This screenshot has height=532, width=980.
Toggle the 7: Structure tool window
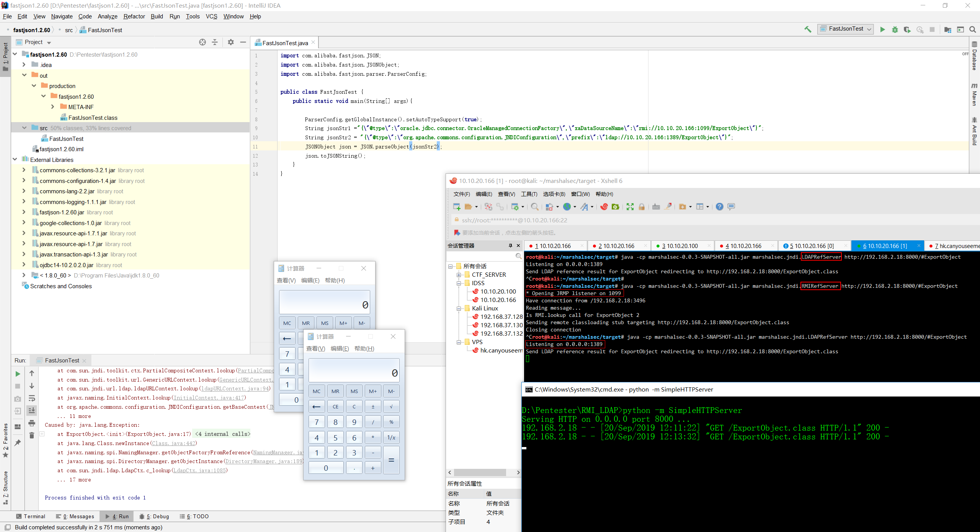pos(5,488)
